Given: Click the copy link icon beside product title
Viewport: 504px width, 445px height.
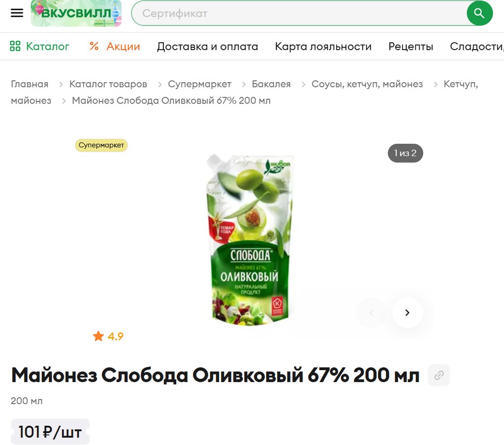Looking at the screenshot, I should pyautogui.click(x=439, y=375).
